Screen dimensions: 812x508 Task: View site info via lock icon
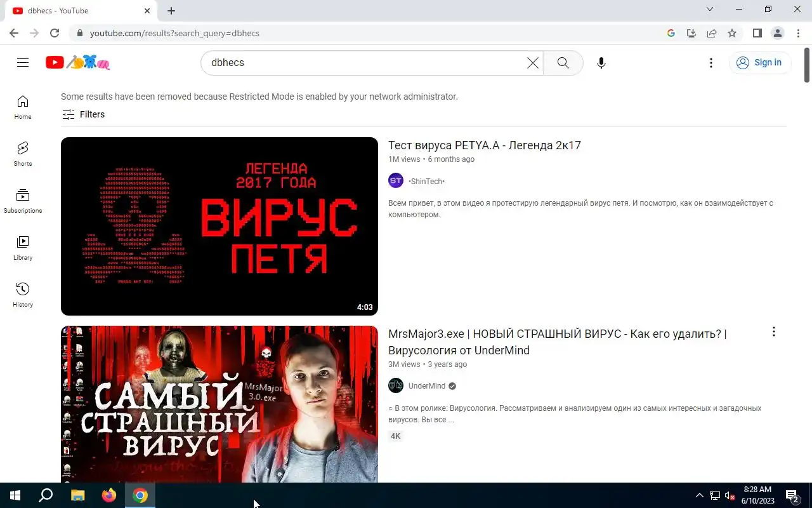tap(79, 33)
